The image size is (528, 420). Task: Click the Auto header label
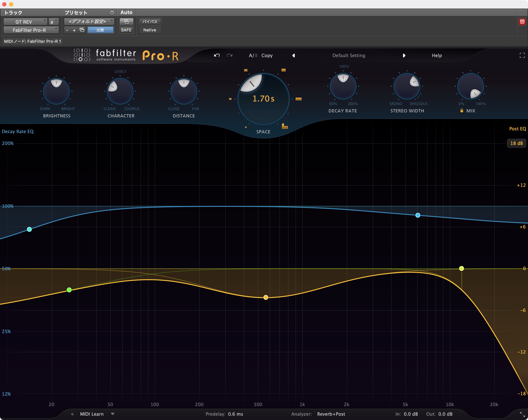pos(126,13)
